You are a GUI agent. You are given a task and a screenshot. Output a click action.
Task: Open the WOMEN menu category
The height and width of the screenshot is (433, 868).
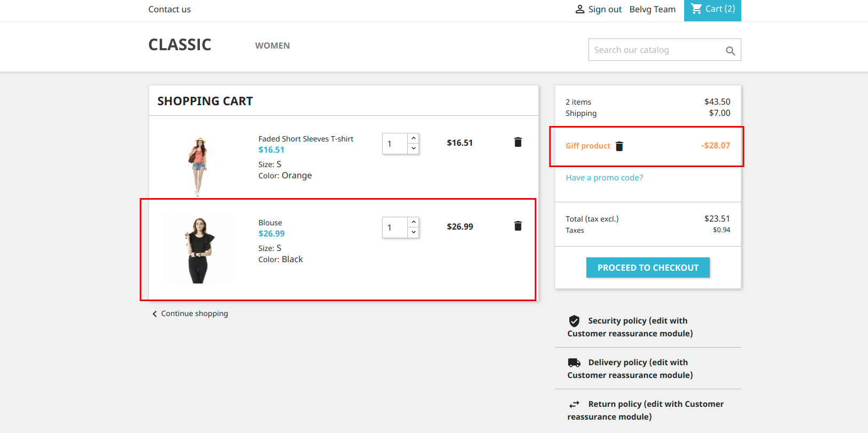coord(273,46)
